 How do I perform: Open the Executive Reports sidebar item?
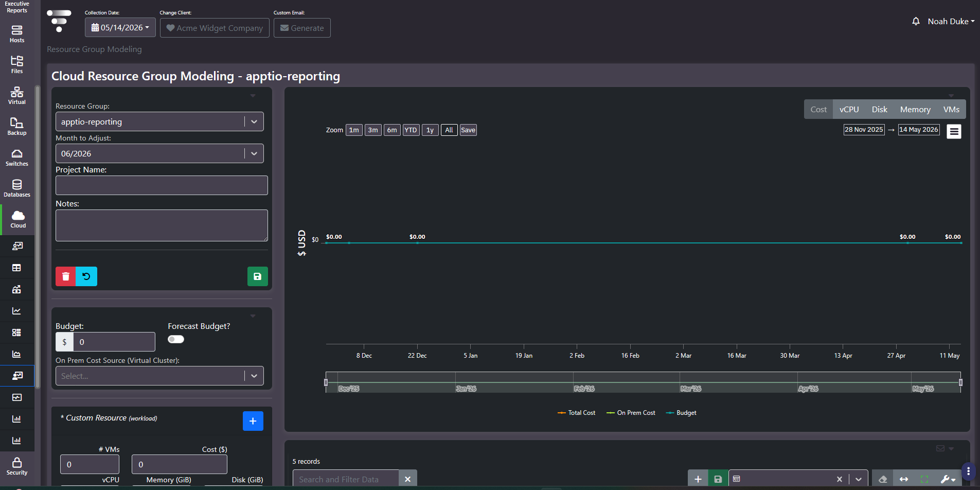[x=17, y=7]
